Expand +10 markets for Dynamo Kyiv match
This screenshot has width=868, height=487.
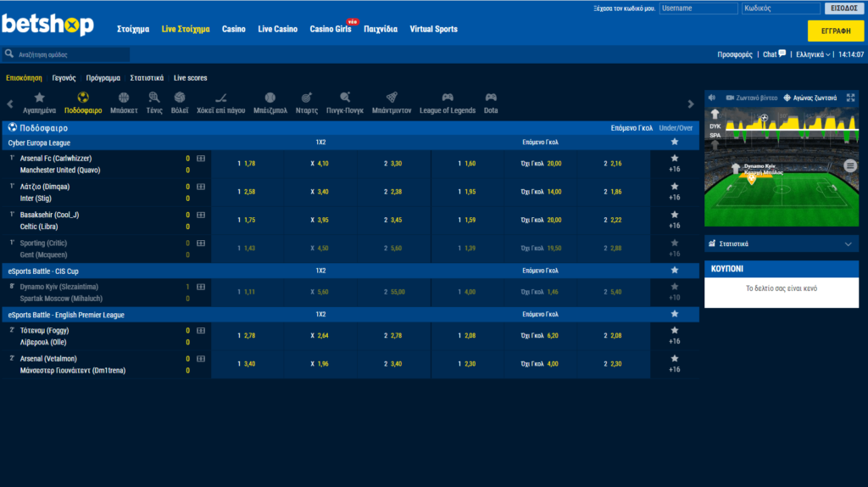(x=674, y=298)
